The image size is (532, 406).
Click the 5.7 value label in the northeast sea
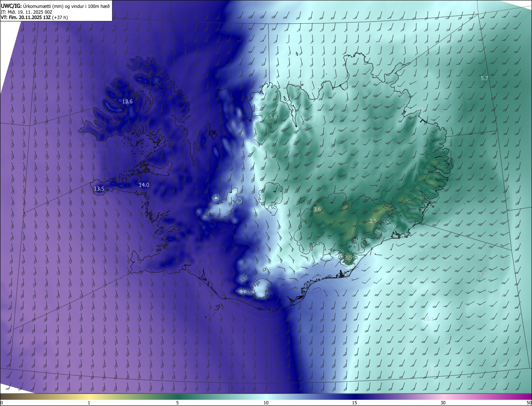coord(485,78)
